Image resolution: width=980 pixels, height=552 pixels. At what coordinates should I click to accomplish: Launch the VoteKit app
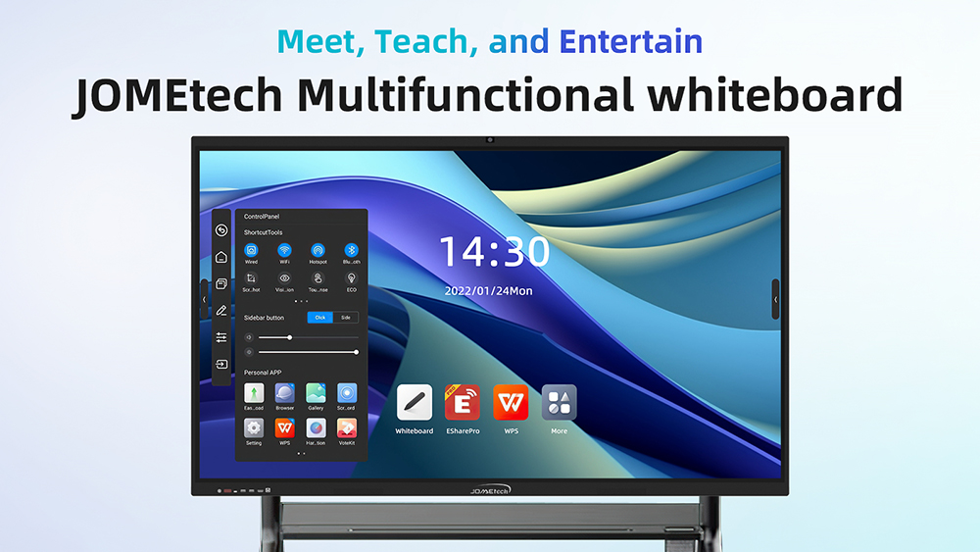pos(347,428)
